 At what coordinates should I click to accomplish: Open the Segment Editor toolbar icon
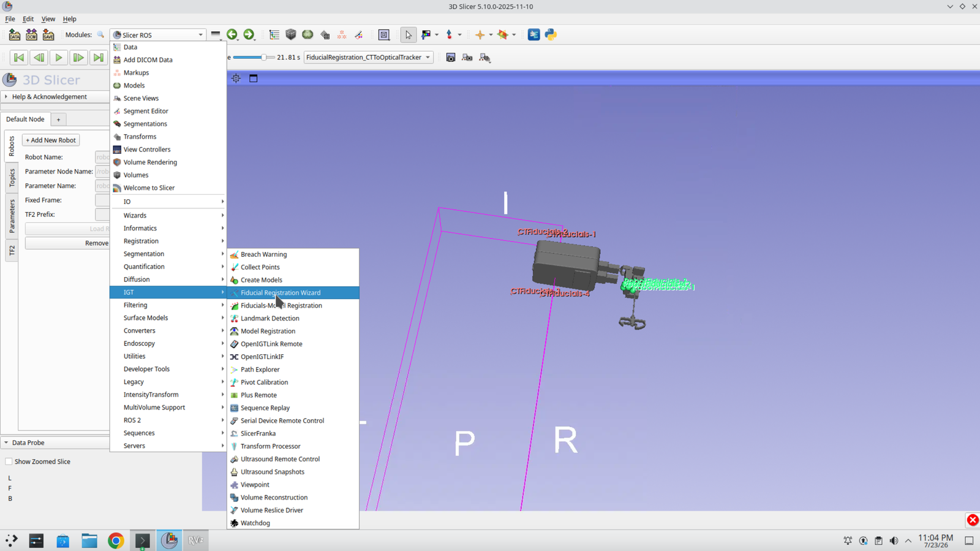pyautogui.click(x=358, y=35)
